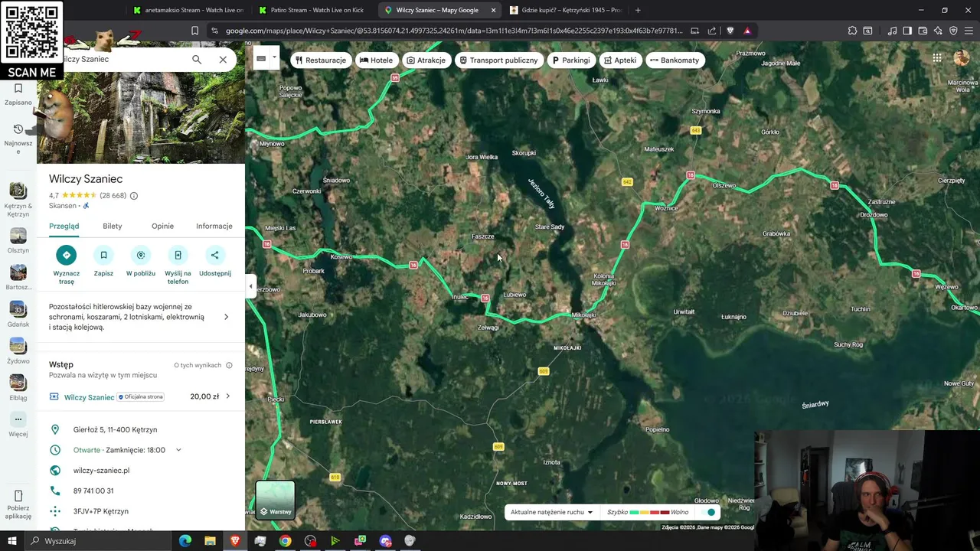The image size is (980, 551).
Task: Filter map by Transport publiczny chip
Action: tap(498, 60)
